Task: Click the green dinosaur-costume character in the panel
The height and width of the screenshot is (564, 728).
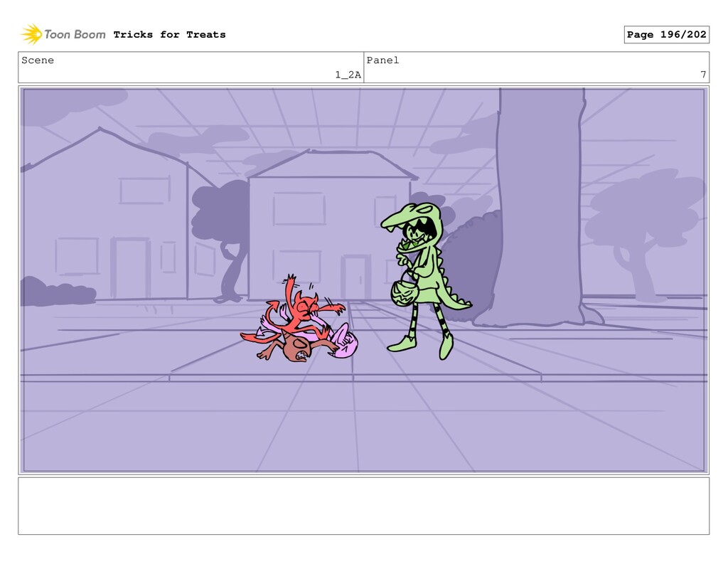Action: pyautogui.click(x=425, y=281)
